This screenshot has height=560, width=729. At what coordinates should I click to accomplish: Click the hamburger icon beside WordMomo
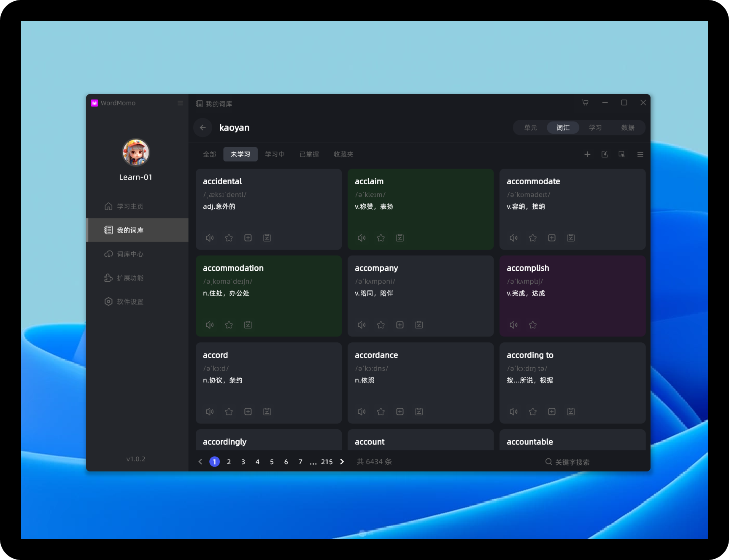click(180, 103)
